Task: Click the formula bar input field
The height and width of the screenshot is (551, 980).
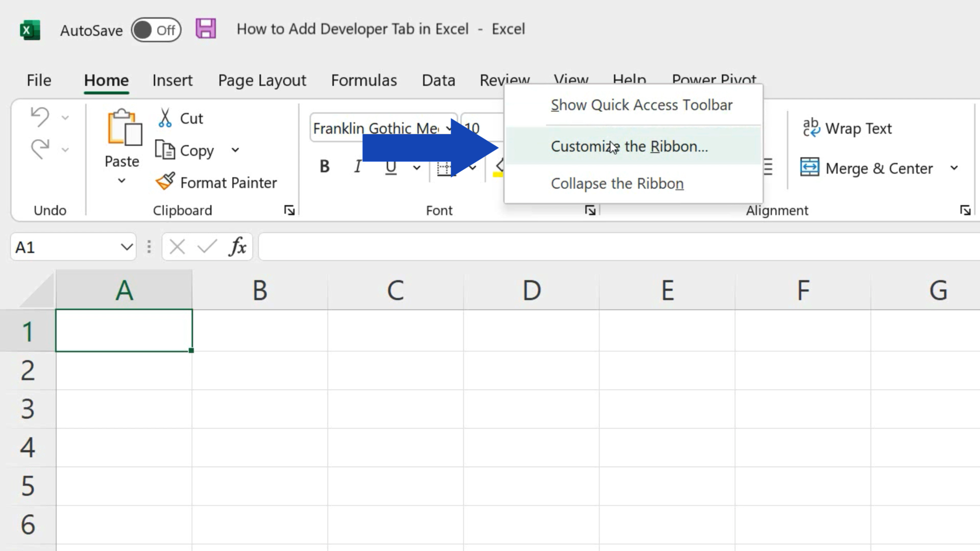Action: [612, 247]
